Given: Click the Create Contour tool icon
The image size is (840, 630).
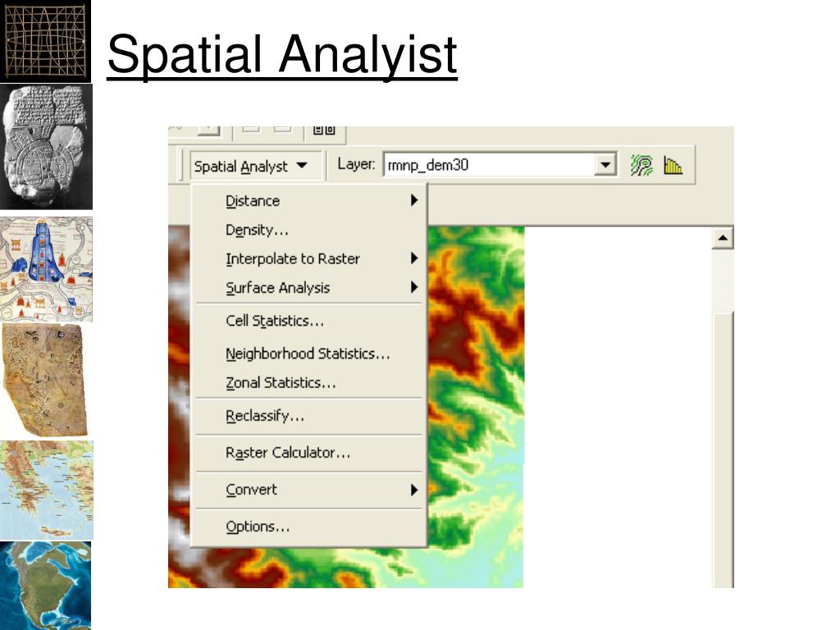Looking at the screenshot, I should [641, 165].
